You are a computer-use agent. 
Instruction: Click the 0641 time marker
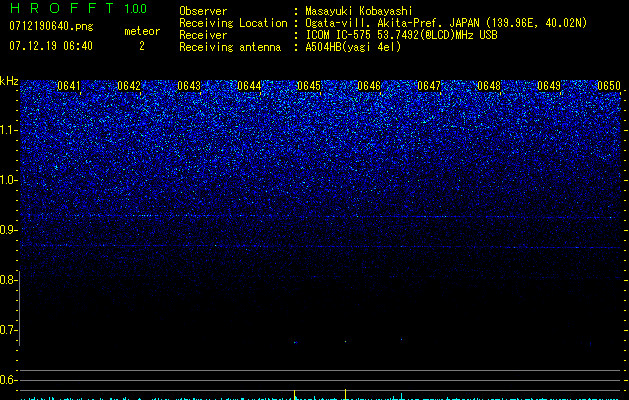point(69,86)
